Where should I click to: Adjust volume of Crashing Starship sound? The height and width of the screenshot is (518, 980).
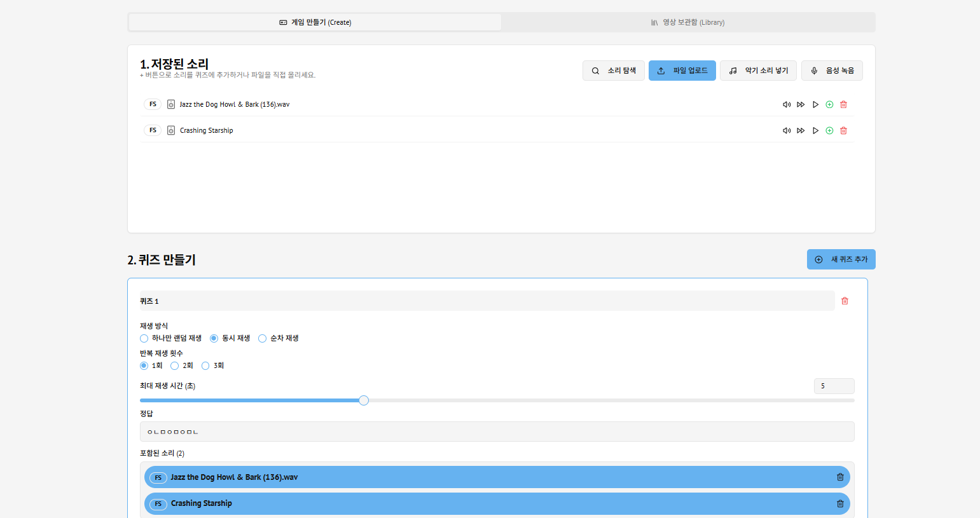(787, 130)
